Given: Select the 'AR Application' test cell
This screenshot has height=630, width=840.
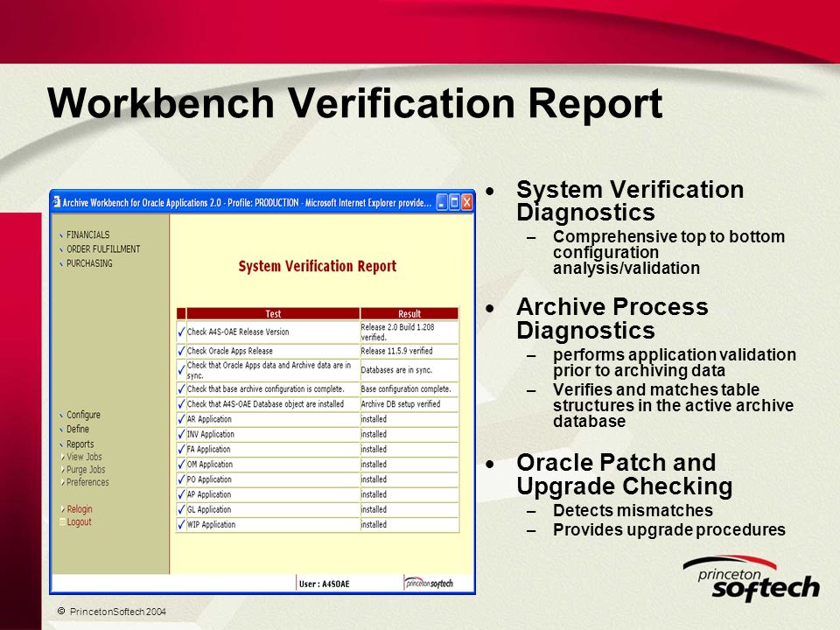Looking at the screenshot, I should [273, 419].
